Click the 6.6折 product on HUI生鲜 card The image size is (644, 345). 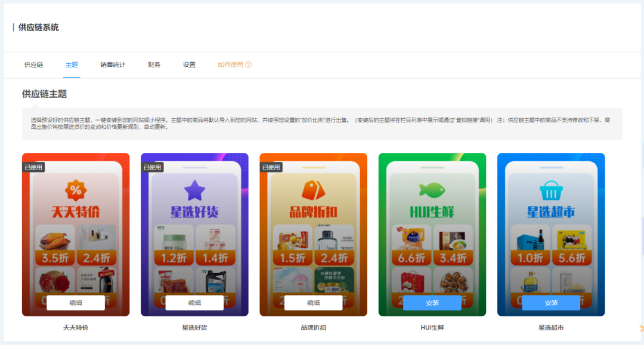(411, 245)
